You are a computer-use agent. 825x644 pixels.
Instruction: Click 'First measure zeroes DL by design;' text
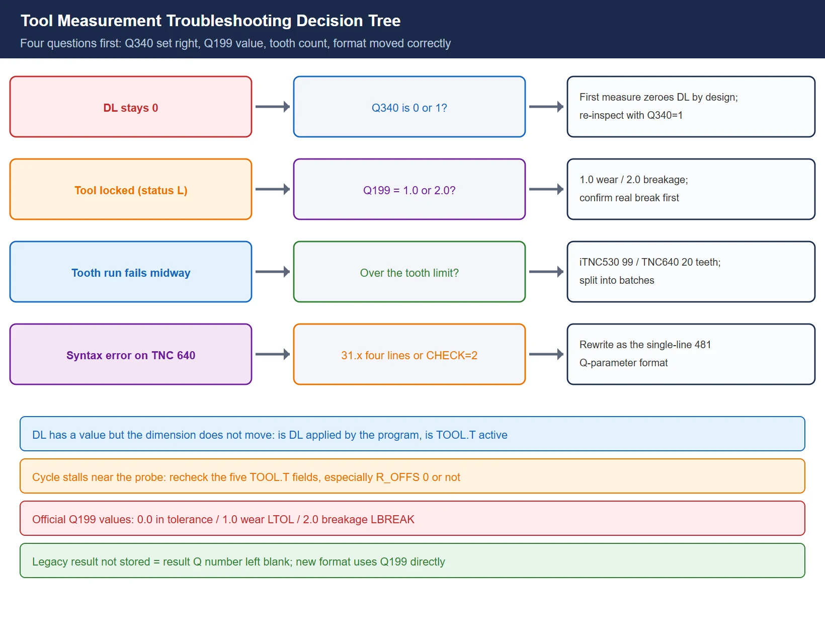[658, 97]
